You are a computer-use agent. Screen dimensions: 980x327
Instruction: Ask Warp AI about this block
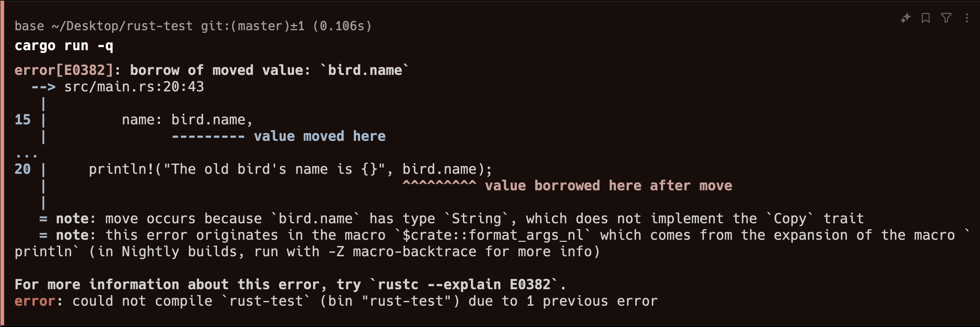click(x=905, y=18)
